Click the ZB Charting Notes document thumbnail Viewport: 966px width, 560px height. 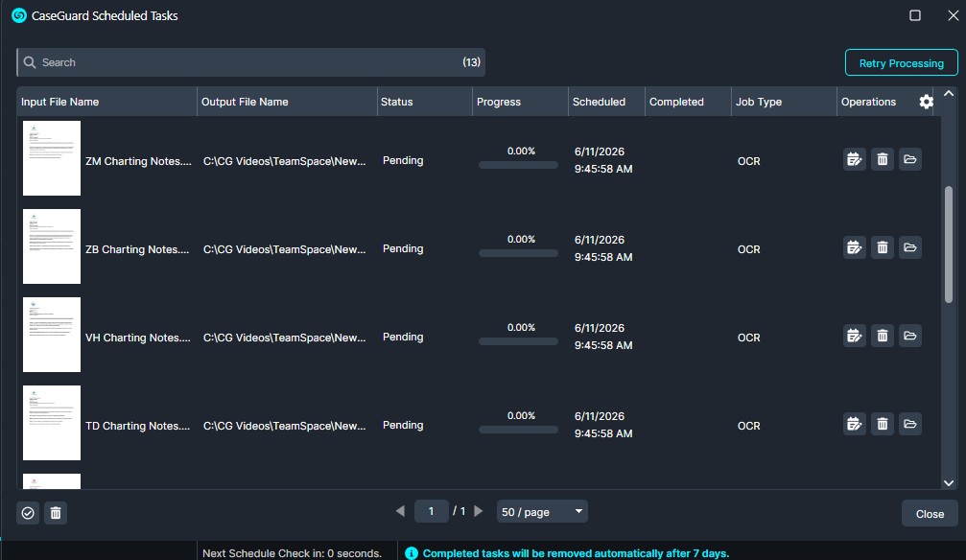pyautogui.click(x=52, y=246)
